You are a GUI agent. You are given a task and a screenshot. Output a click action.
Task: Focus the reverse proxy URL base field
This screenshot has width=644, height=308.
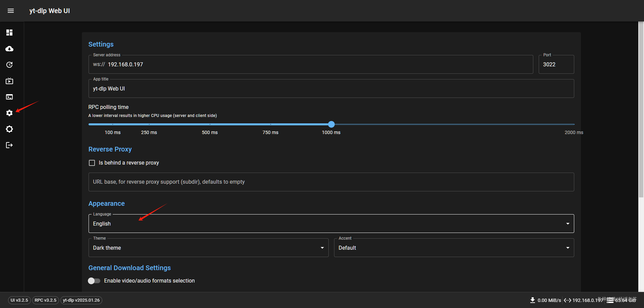click(331, 182)
